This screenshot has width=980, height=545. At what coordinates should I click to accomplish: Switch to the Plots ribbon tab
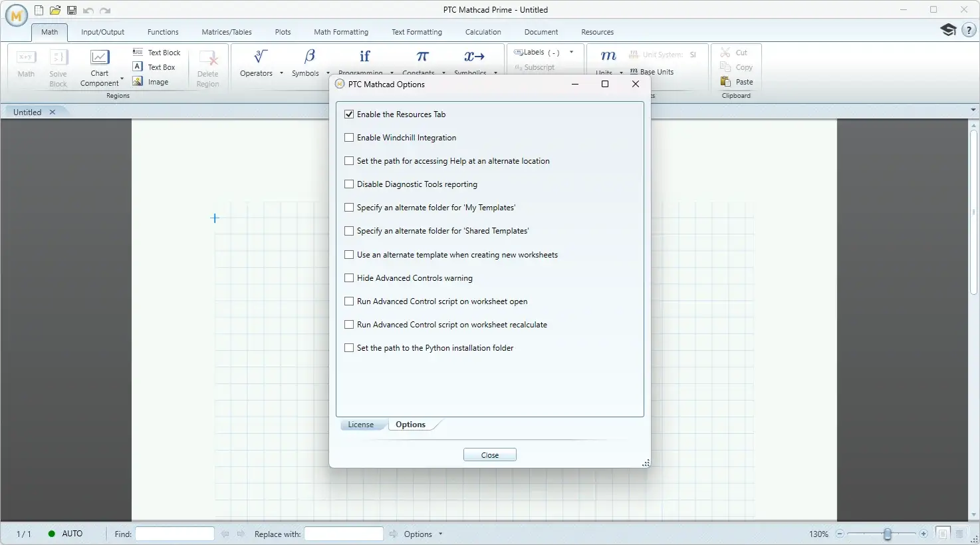283,32
